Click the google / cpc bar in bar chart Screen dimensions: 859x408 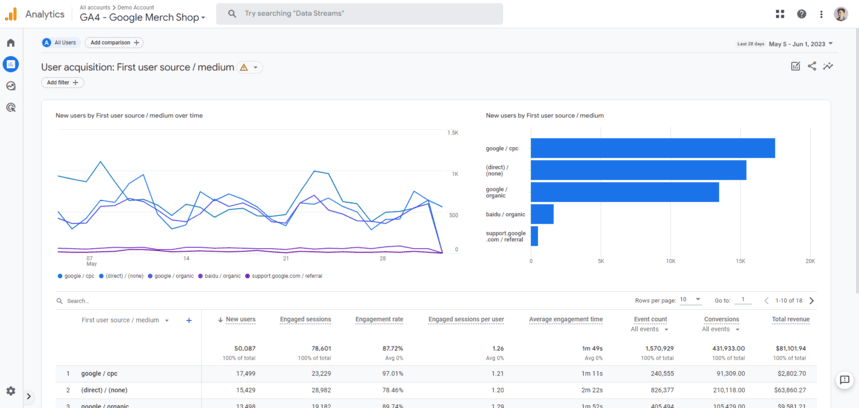pos(652,148)
